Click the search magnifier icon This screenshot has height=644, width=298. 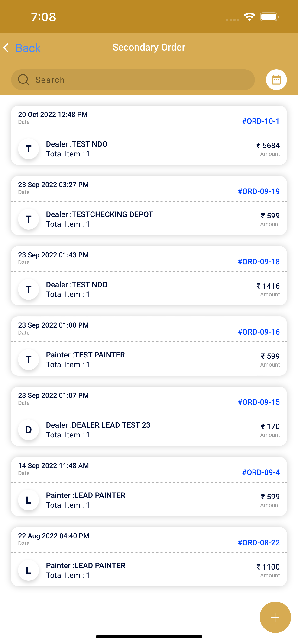tap(23, 80)
